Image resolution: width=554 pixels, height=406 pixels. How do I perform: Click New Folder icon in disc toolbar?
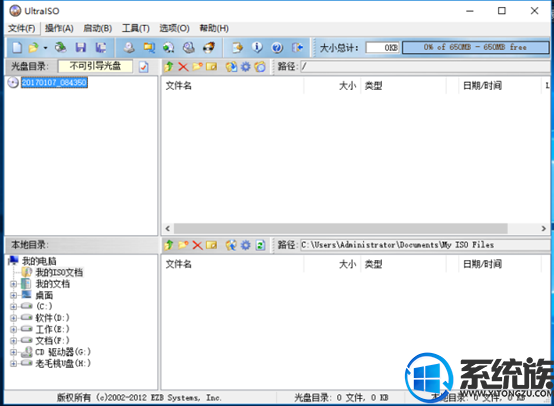coord(197,66)
